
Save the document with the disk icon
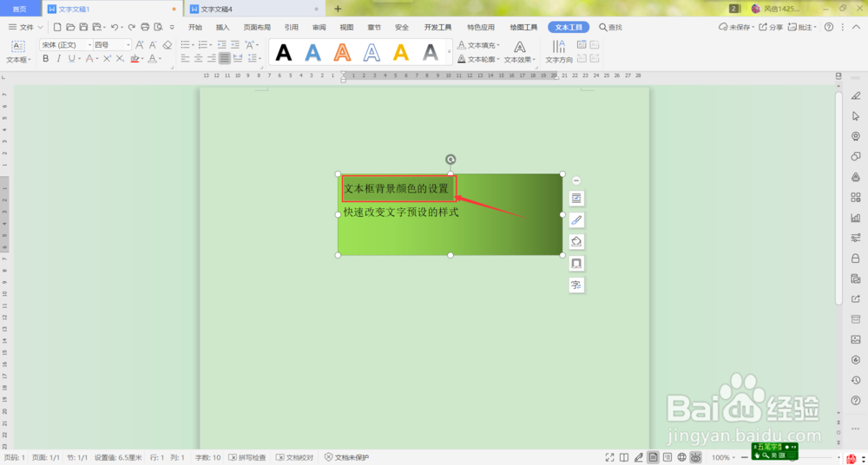[83, 27]
